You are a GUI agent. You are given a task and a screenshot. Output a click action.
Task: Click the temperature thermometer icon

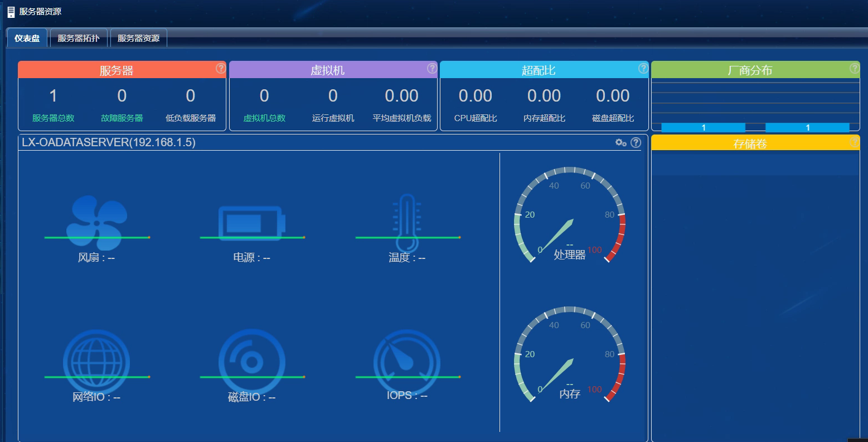[407, 223]
